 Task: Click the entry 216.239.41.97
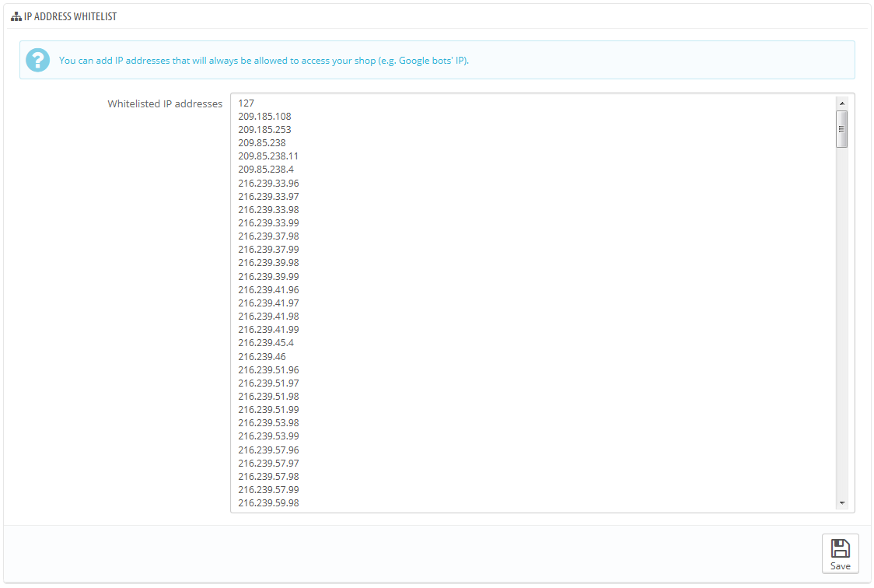coord(269,303)
